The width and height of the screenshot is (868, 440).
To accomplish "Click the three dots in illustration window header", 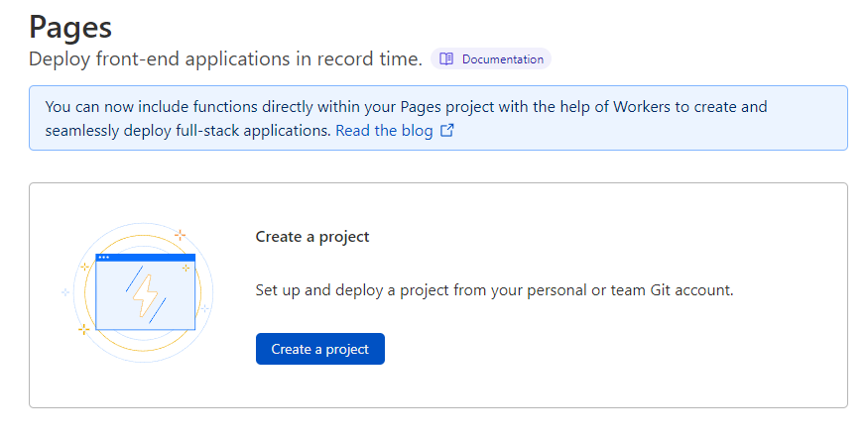I will (x=104, y=258).
